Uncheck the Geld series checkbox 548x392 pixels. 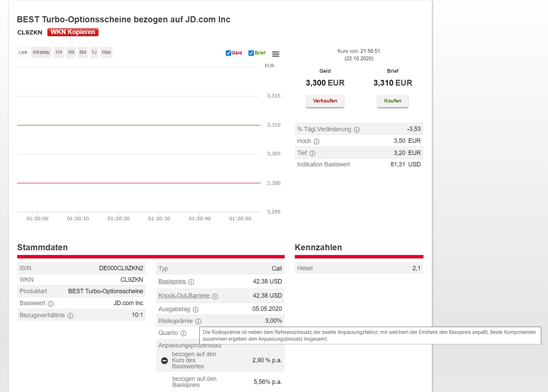[x=228, y=53]
